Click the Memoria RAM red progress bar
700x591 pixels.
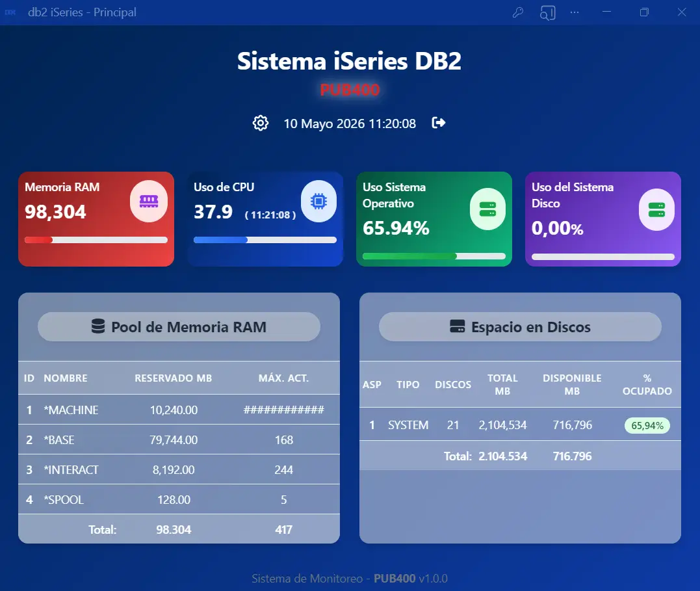coord(96,240)
